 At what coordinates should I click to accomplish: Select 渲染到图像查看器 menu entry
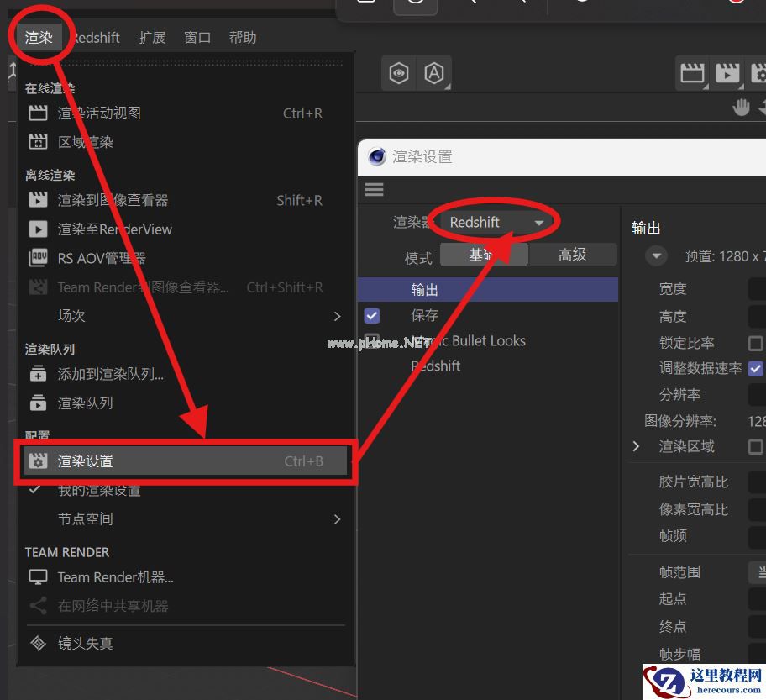click(x=186, y=200)
